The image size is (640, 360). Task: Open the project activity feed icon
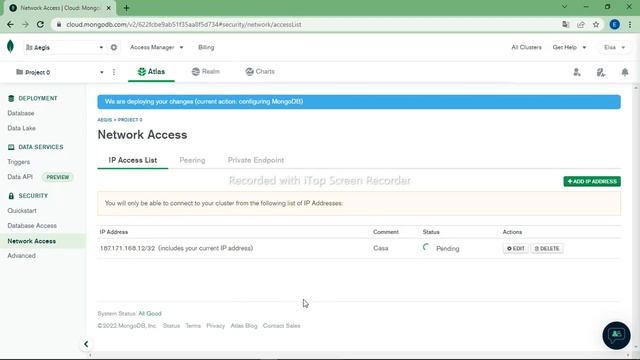tap(601, 72)
